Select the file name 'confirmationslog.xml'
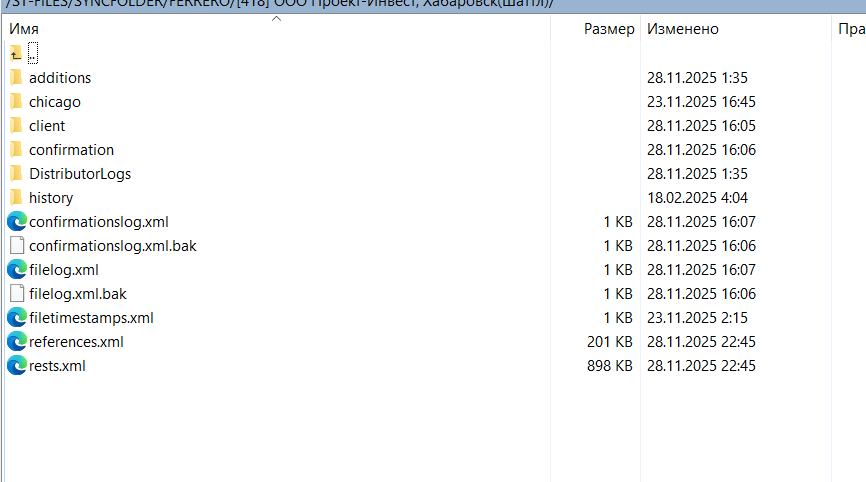Screen dimensions: 866x482 [99, 222]
